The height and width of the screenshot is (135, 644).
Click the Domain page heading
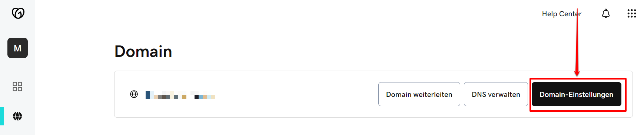pos(143,51)
